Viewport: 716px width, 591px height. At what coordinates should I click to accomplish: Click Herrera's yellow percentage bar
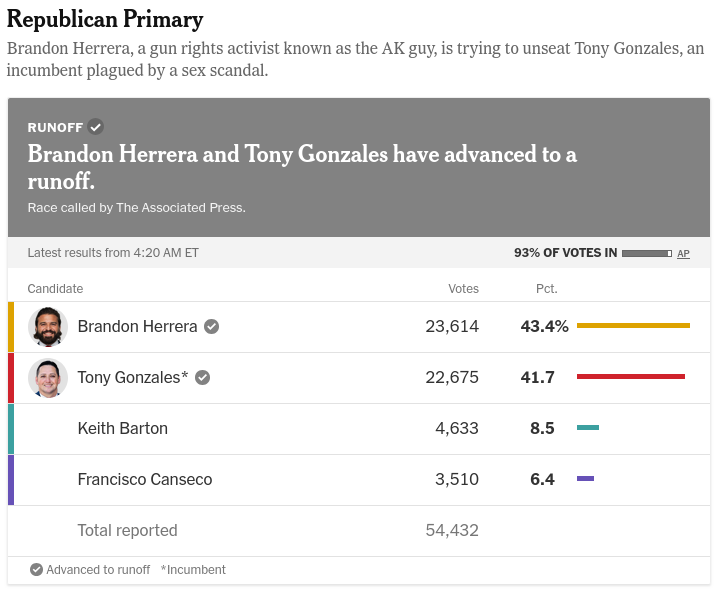(633, 326)
